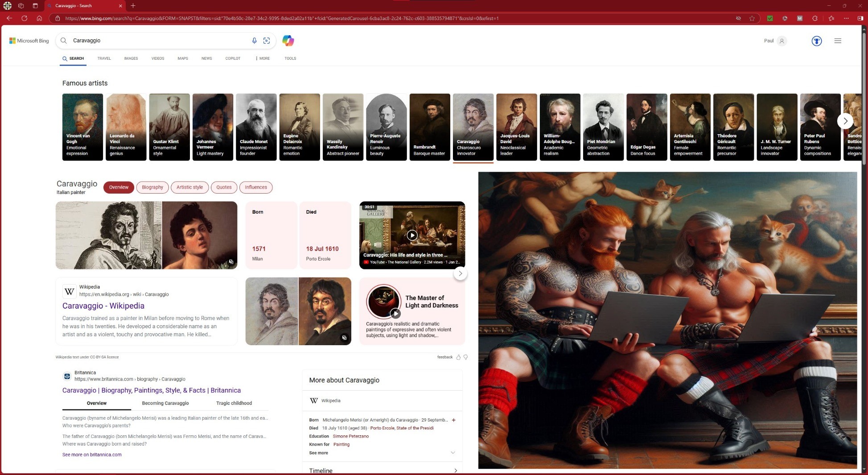Screen dimensions: 868x475
Task: Open Microsoft Rewards trophy icon
Action: pyautogui.click(x=816, y=41)
